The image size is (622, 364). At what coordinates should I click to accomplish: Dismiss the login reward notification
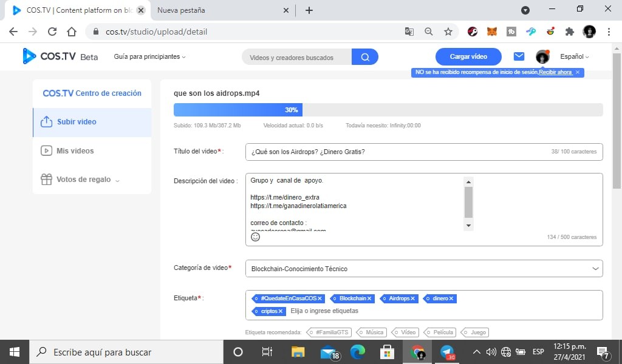pyautogui.click(x=578, y=72)
